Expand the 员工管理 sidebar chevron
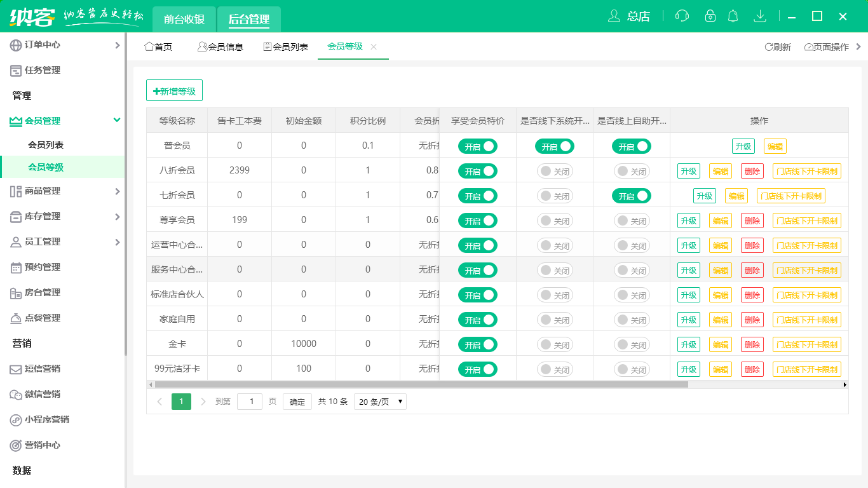 117,242
